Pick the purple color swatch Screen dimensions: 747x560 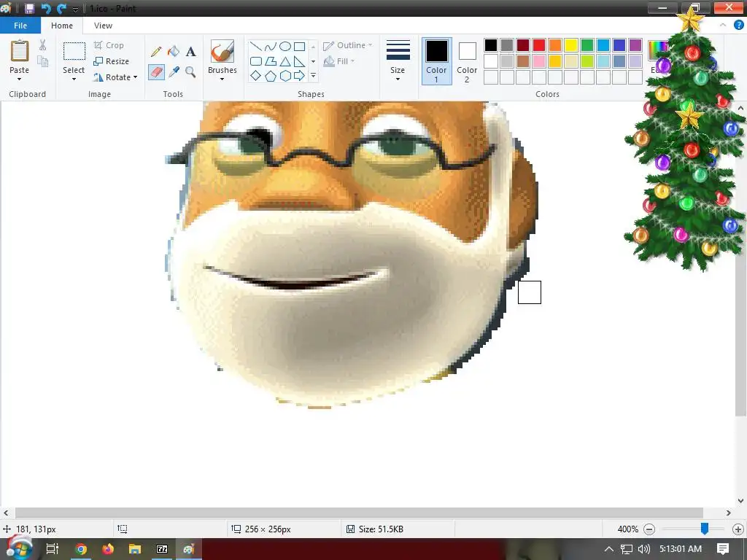click(x=635, y=45)
